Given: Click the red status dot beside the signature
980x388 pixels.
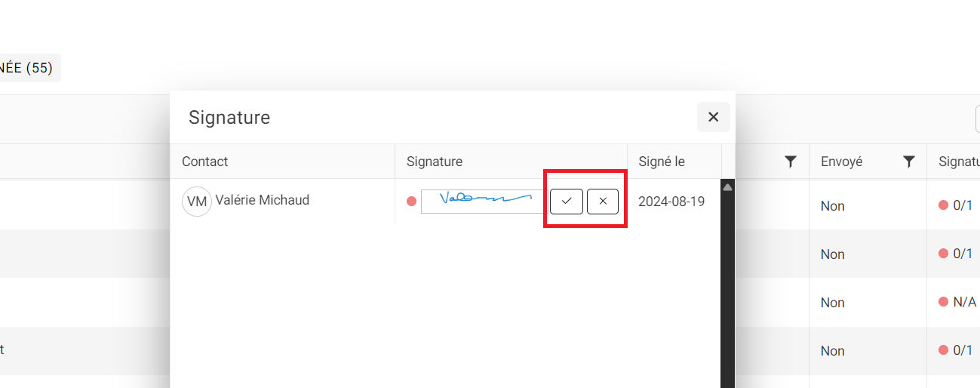Looking at the screenshot, I should click(x=411, y=202).
